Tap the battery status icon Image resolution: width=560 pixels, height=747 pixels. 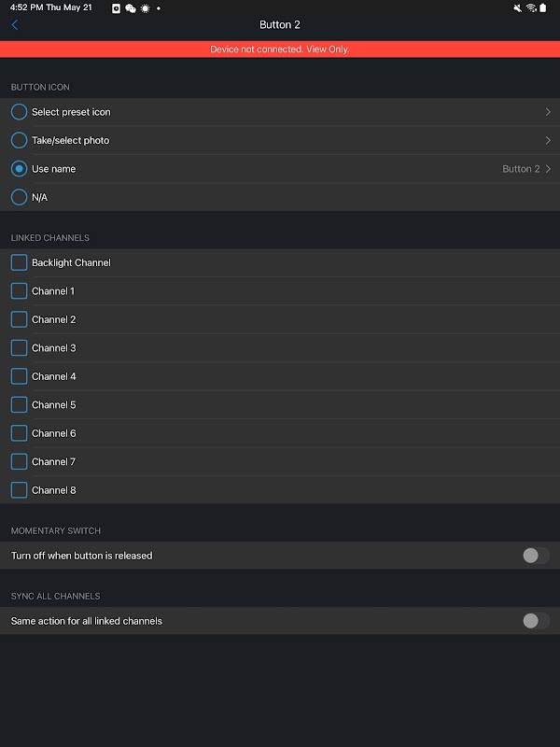pos(543,7)
